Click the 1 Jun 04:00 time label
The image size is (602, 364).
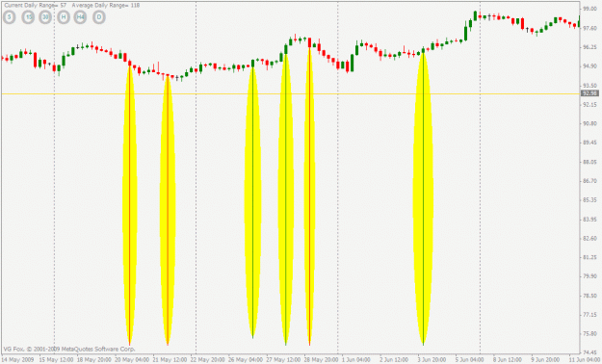356,360
